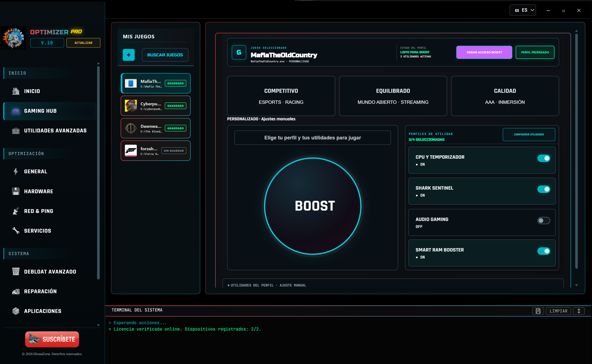The height and width of the screenshot is (364, 592).
Task: Click the house icon next to Inicio
Action: (x=16, y=91)
